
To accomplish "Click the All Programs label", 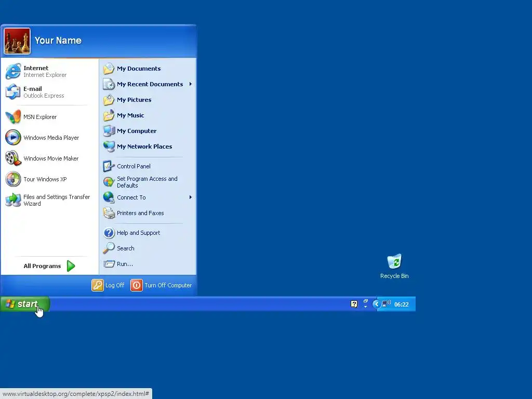I will coord(42,266).
